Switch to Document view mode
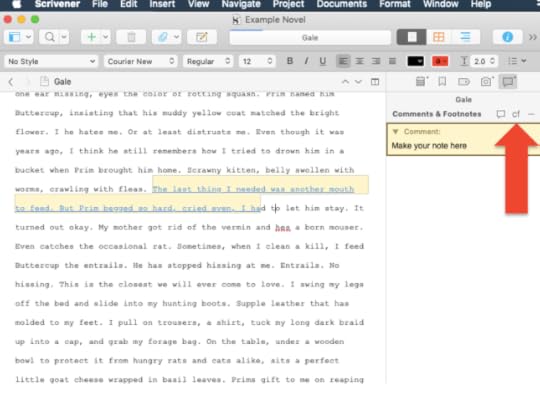 pos(412,37)
